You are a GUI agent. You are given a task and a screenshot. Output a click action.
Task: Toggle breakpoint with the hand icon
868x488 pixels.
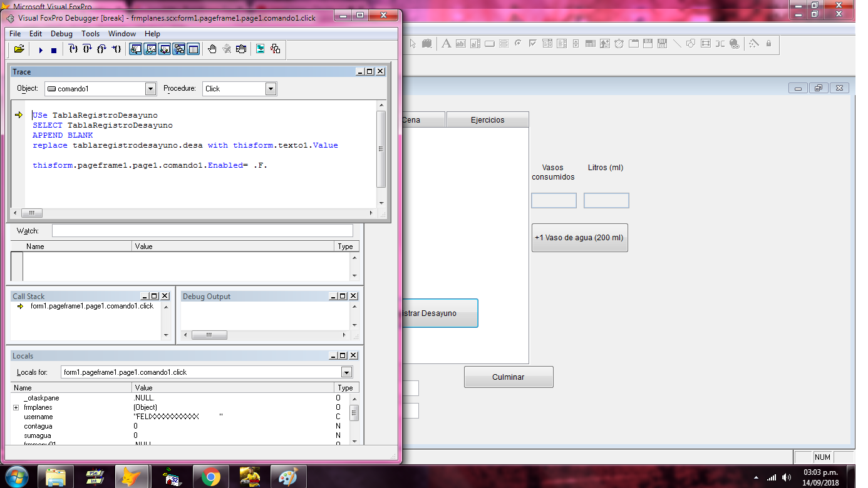212,49
